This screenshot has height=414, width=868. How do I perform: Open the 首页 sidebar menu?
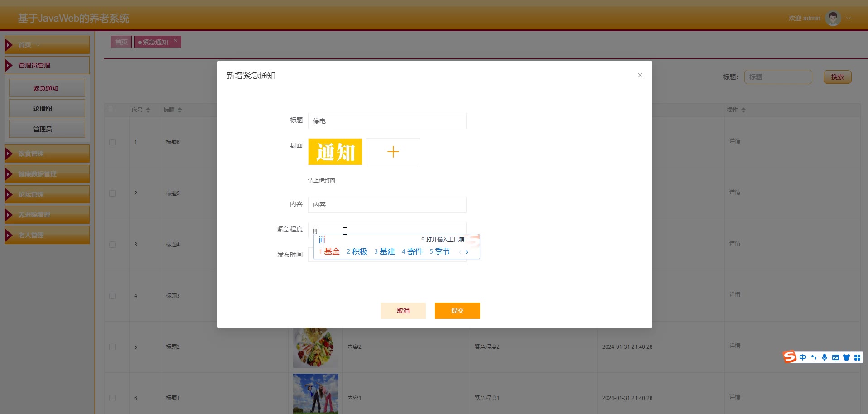pos(47,45)
